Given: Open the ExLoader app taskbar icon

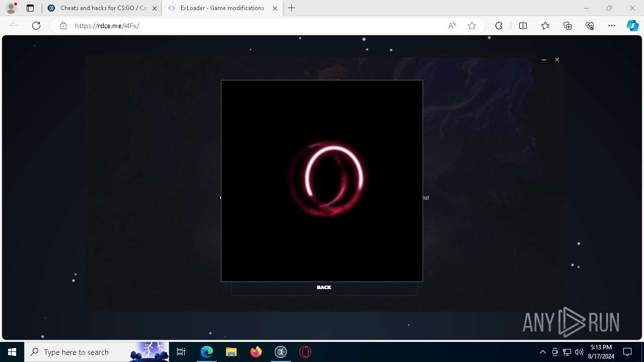Looking at the screenshot, I should coord(281,352).
